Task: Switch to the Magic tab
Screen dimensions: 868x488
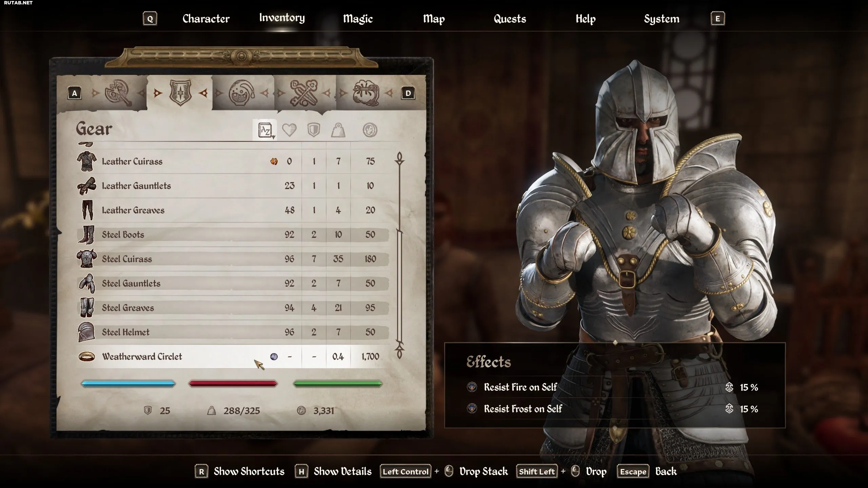Action: [358, 19]
